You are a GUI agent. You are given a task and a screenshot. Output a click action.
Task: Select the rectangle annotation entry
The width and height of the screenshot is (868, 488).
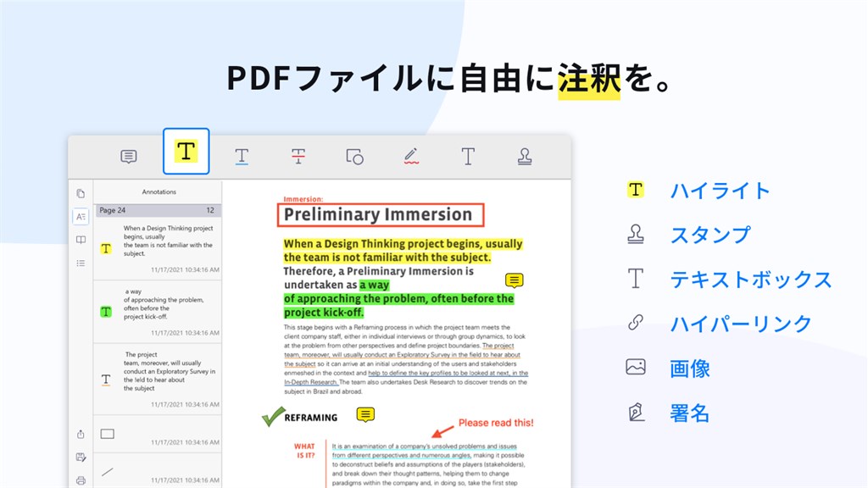pyautogui.click(x=158, y=435)
